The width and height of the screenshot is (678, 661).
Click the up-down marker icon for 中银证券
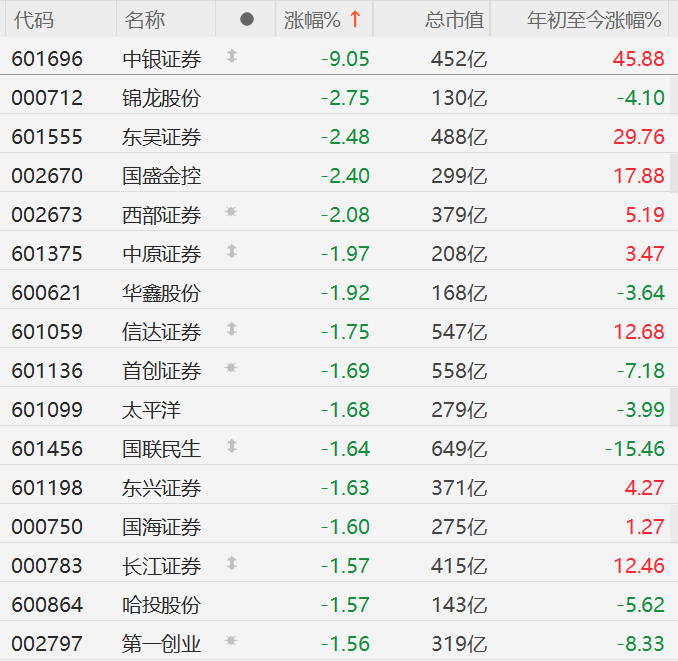point(232,56)
